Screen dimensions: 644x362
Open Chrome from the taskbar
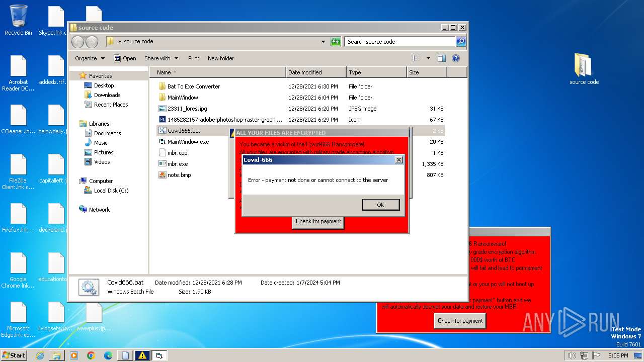pyautogui.click(x=91, y=355)
